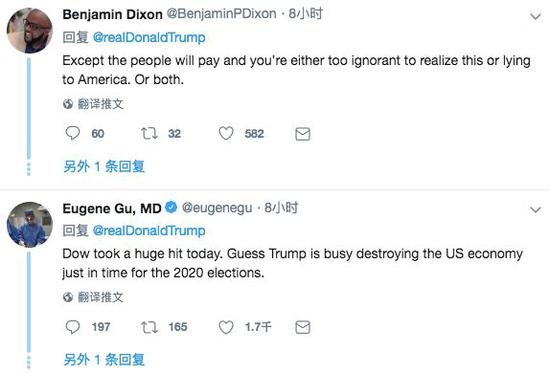The height and width of the screenshot is (373, 550).
Task: Send Benjamin Dixon's tweet via direct message
Action: tap(302, 134)
